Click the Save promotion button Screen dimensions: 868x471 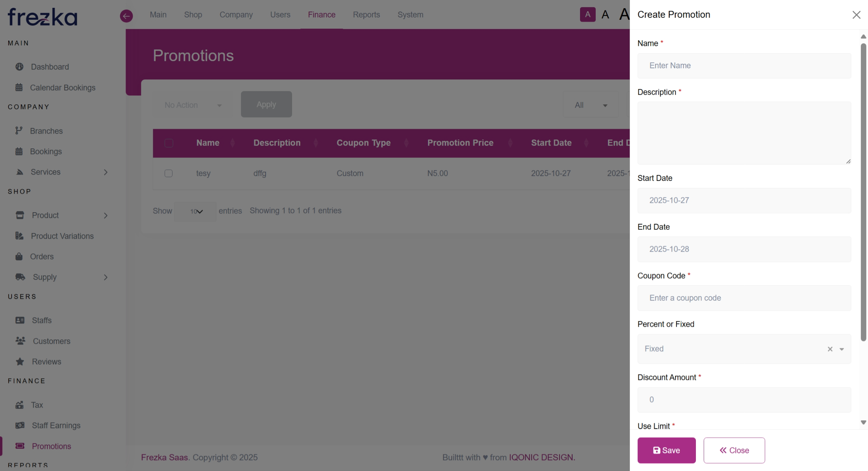pyautogui.click(x=666, y=450)
